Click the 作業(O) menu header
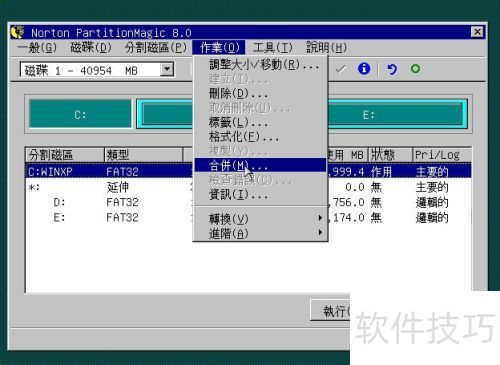 (219, 48)
